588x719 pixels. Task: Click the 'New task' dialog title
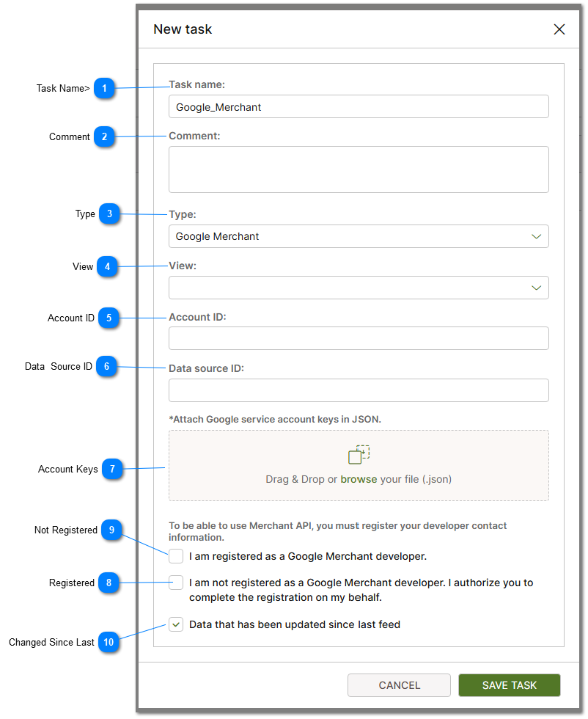(183, 29)
